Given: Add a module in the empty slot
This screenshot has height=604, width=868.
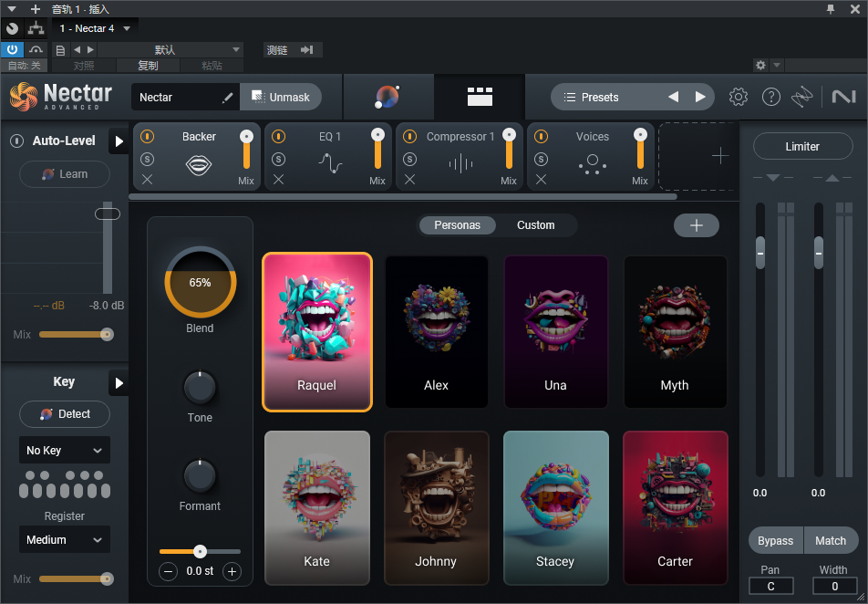Looking at the screenshot, I should pyautogui.click(x=719, y=156).
